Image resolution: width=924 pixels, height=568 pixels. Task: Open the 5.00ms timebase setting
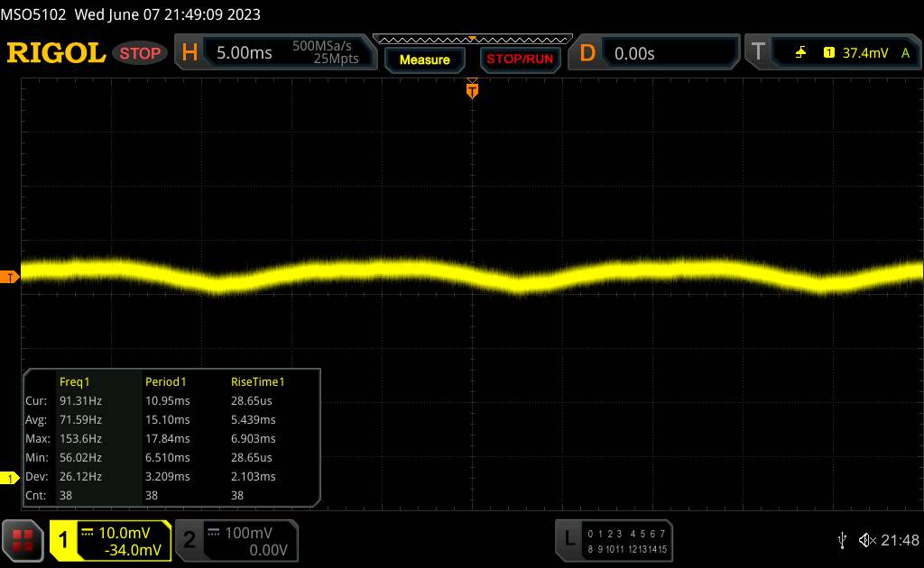244,53
